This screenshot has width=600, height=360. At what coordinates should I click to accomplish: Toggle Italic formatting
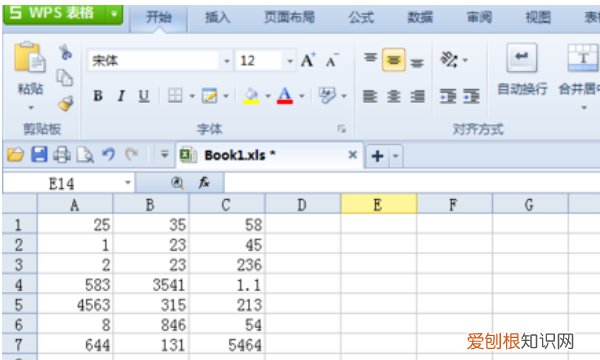click(121, 96)
